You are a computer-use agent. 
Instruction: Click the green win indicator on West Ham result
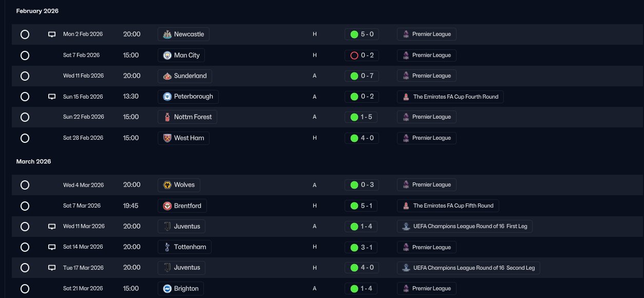click(354, 138)
